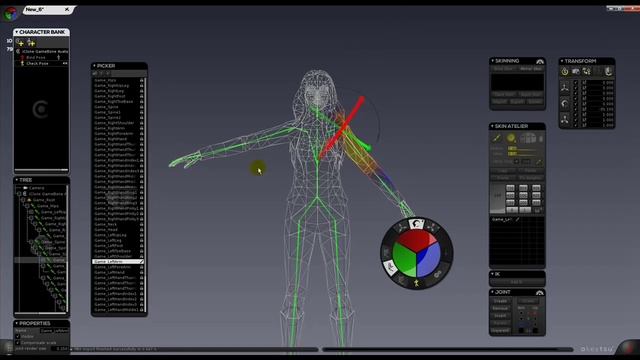
Task: Click the Name input field in Properties
Action: (x=54, y=331)
